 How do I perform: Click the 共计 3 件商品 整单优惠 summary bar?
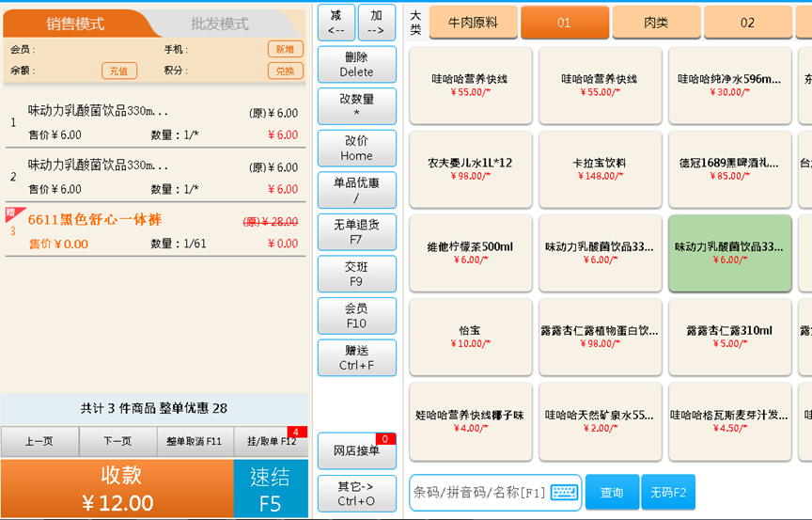point(154,409)
